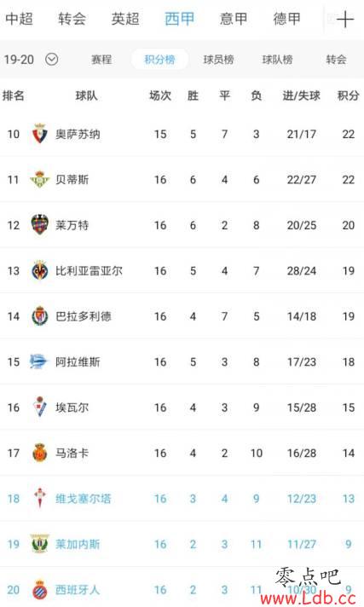This screenshot has height=607, width=364.
Task: Tap the yellow Villarreal crest
Action: (39, 270)
